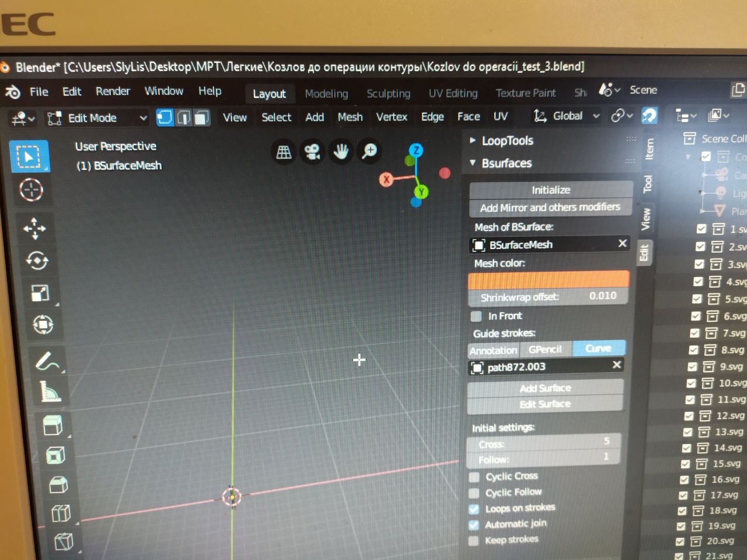Click Add Mirror and others modifiers
The width and height of the screenshot is (747, 560).
550,207
